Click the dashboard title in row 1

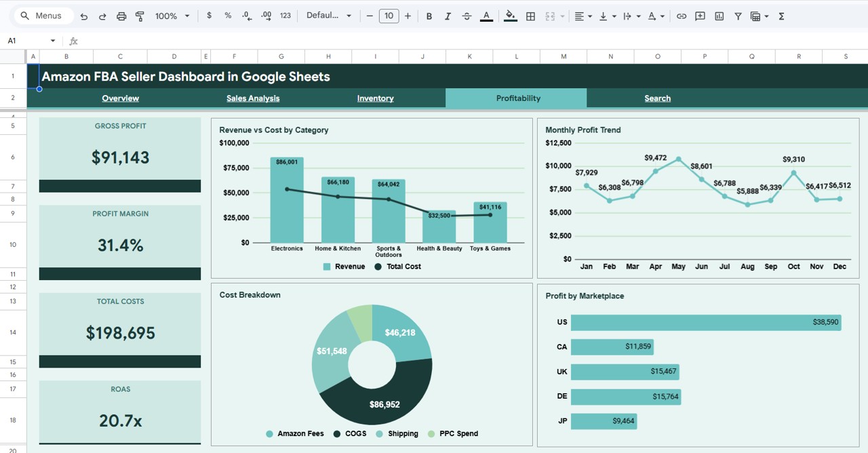click(x=186, y=77)
